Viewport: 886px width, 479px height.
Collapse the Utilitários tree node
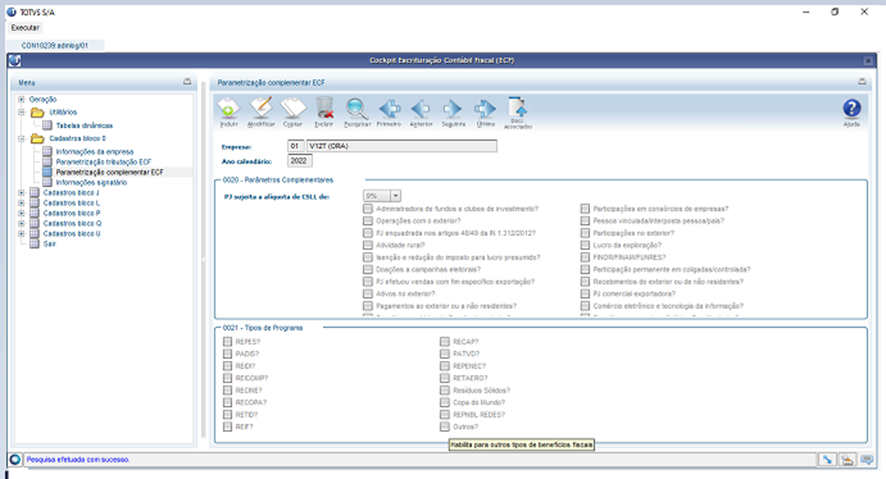click(x=21, y=112)
